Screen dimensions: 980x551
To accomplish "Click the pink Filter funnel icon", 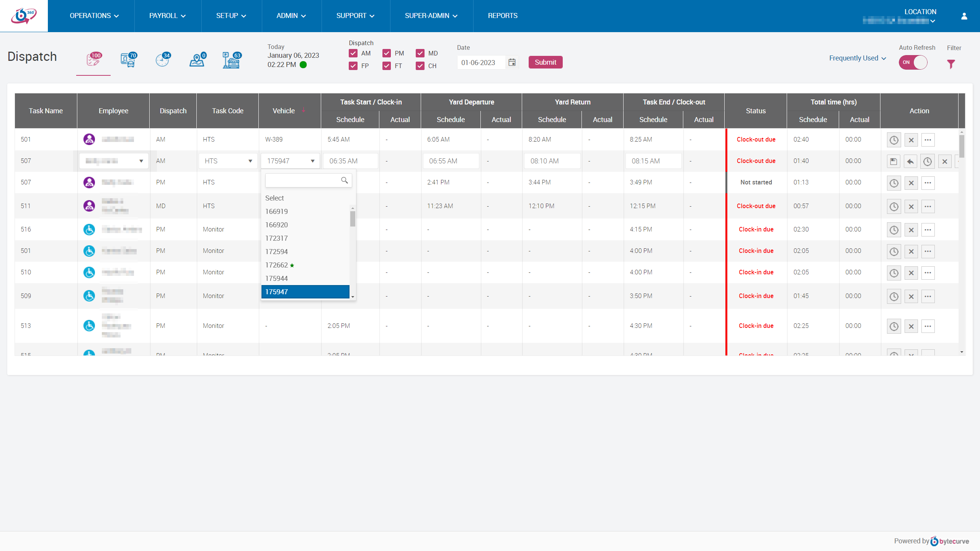I will [951, 64].
